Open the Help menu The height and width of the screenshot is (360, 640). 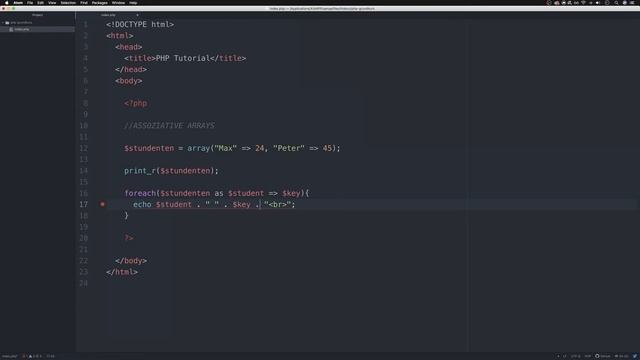133,2
